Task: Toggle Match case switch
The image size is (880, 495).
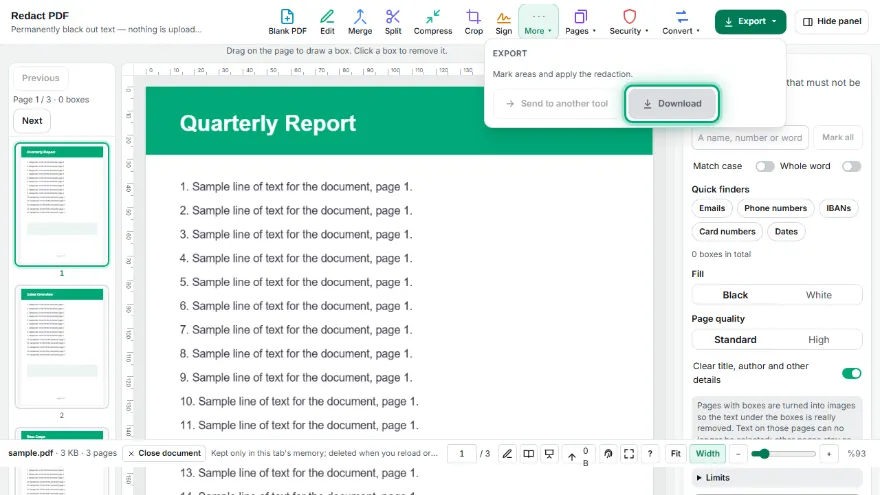Action: 764,166
